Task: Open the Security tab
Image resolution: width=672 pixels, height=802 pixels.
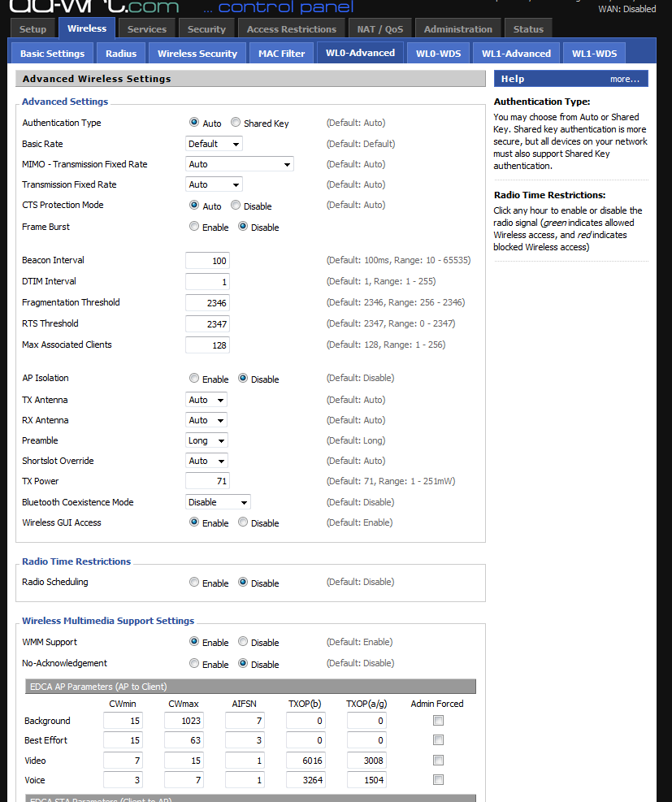Action: [x=206, y=29]
